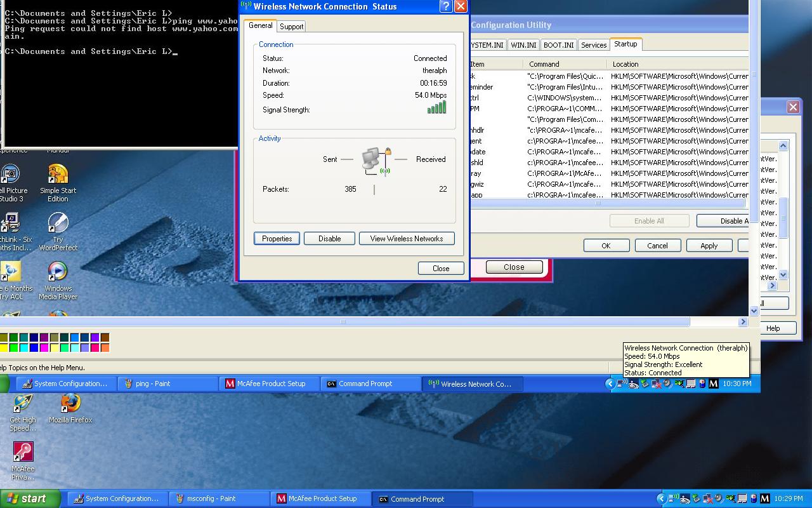Sort by the Item column header

(x=497, y=64)
